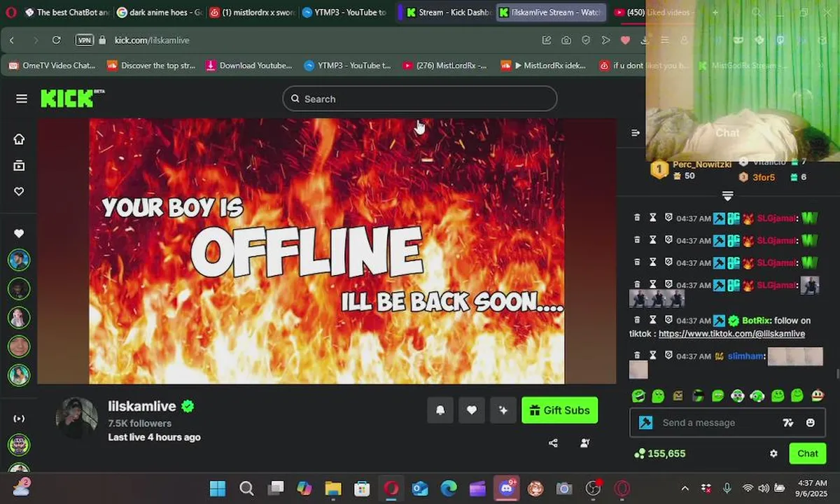This screenshot has height=504, width=840.
Task: Open chat text formatting icon
Action: (x=788, y=423)
